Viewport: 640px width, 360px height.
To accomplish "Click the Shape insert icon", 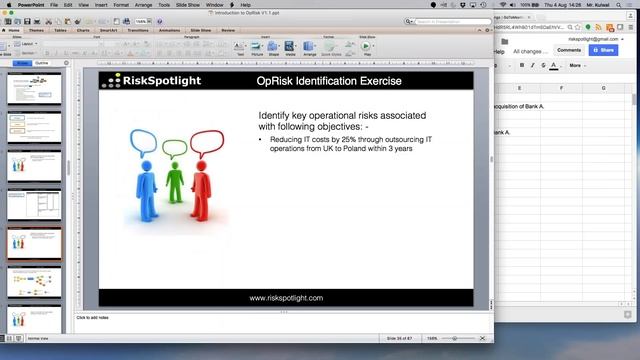I will (273, 48).
